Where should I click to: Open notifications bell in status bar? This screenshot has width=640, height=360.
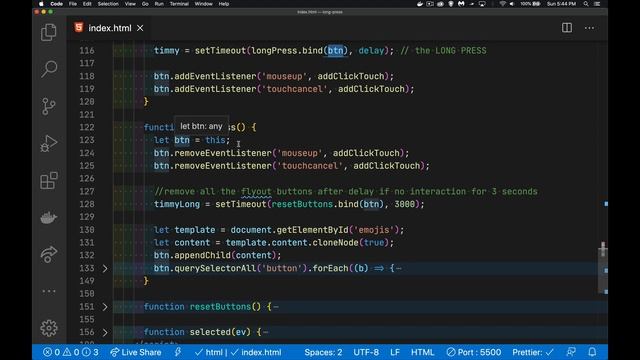[x=592, y=352]
